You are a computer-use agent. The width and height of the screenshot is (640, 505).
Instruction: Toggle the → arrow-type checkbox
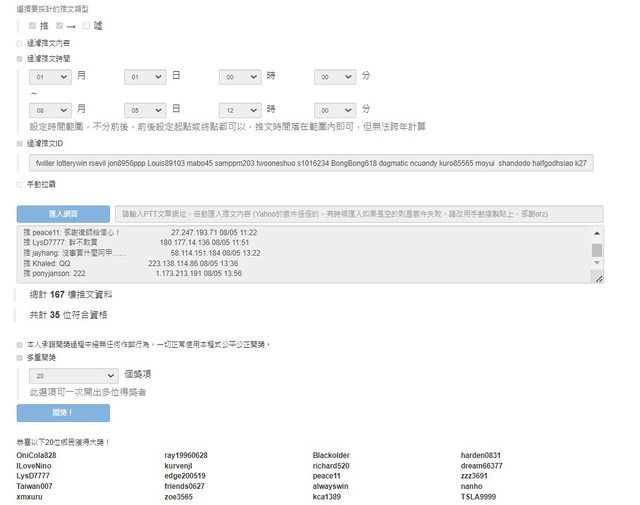click(60, 25)
